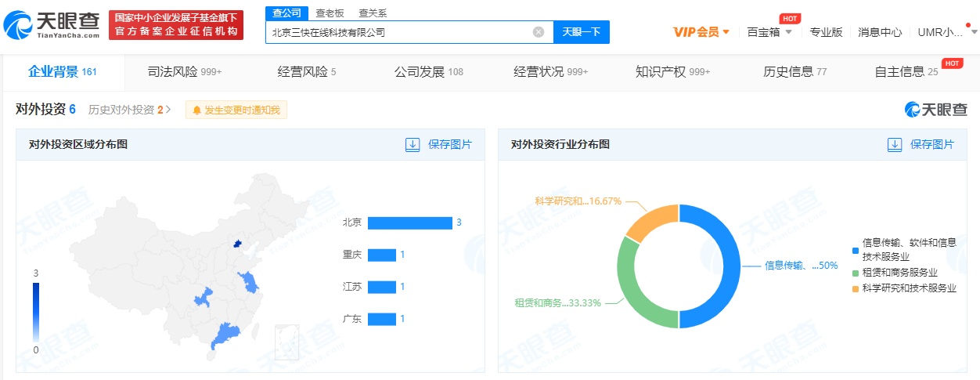This screenshot has width=980, height=380.
Task: Select the 查老板 search mode tab
Action: tap(330, 13)
